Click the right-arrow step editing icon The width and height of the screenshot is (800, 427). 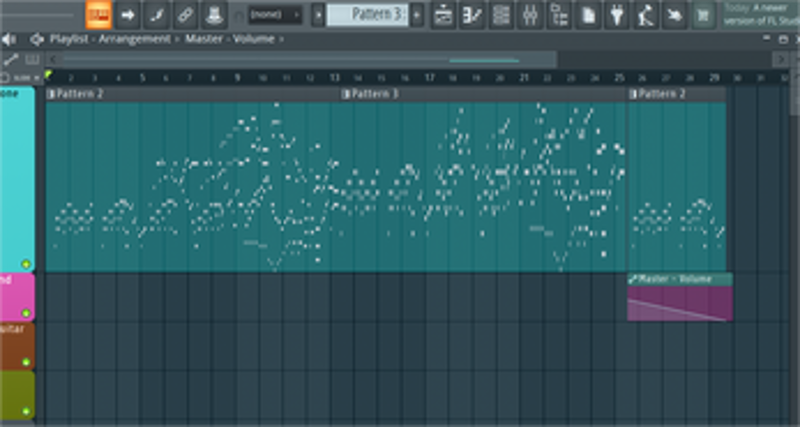tap(128, 15)
